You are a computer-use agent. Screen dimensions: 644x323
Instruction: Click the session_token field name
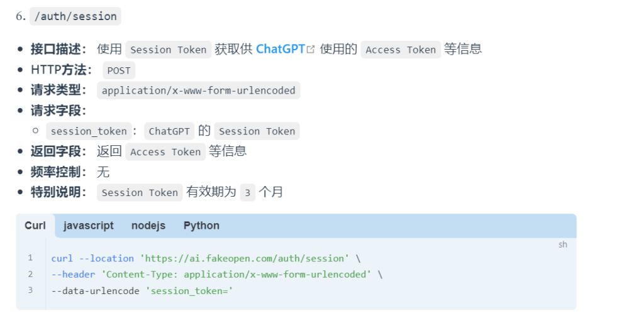point(88,131)
